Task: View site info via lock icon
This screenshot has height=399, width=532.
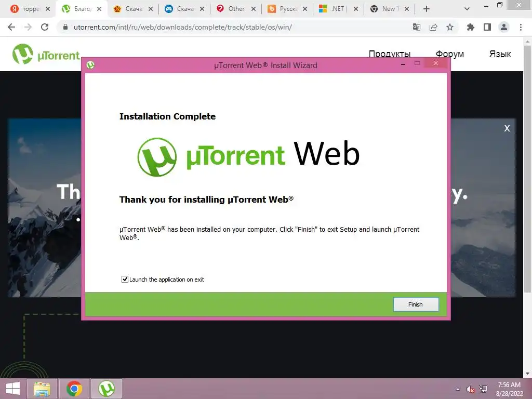Action: point(65,27)
